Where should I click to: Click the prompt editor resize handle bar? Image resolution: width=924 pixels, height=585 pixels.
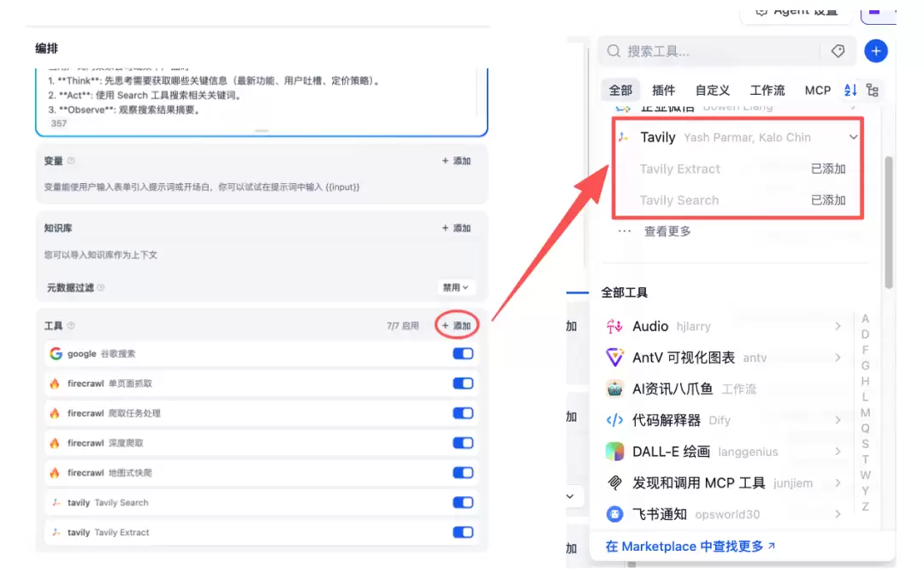pyautogui.click(x=262, y=131)
